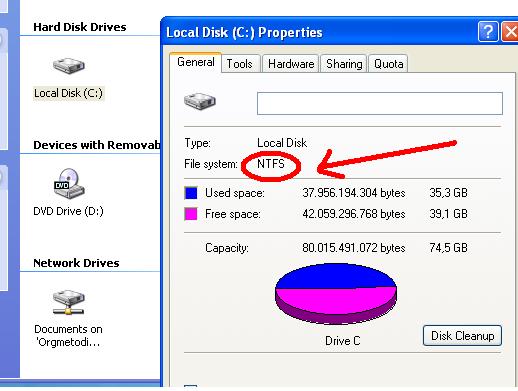Switch to the Sharing tab
The height and width of the screenshot is (391, 518).
tap(344, 64)
